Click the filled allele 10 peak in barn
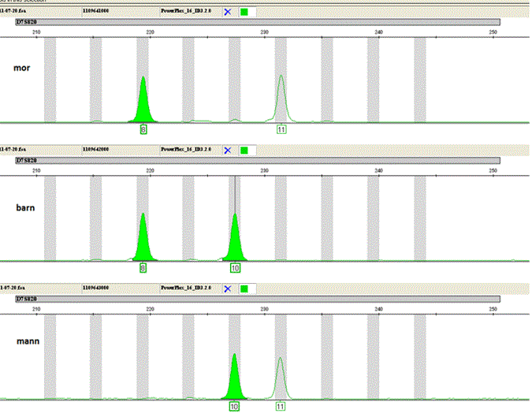 click(235, 240)
